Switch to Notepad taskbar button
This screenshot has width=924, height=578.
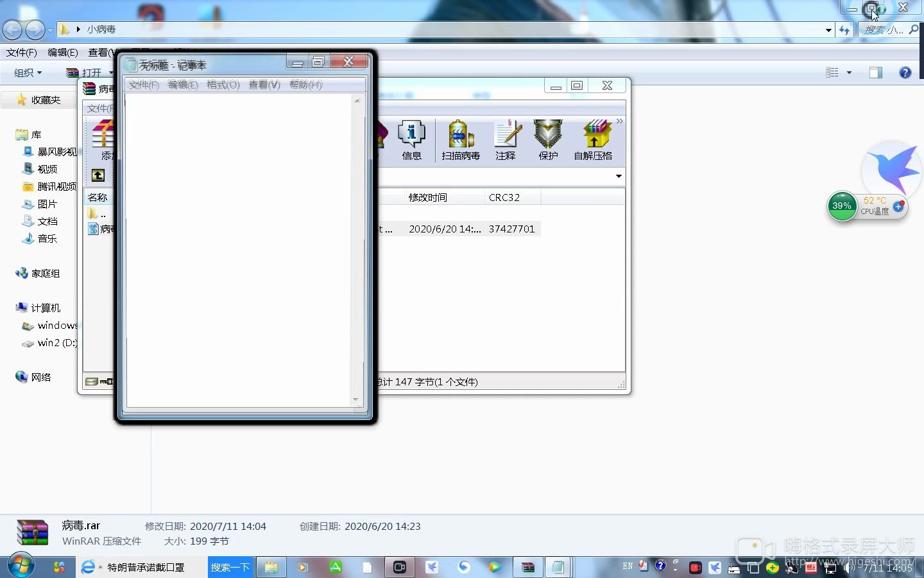[x=558, y=567]
